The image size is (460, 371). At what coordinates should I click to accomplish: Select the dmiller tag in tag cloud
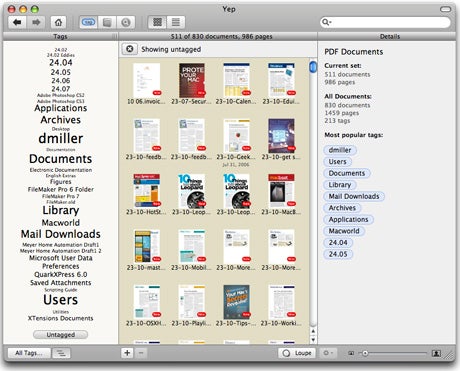(x=61, y=138)
